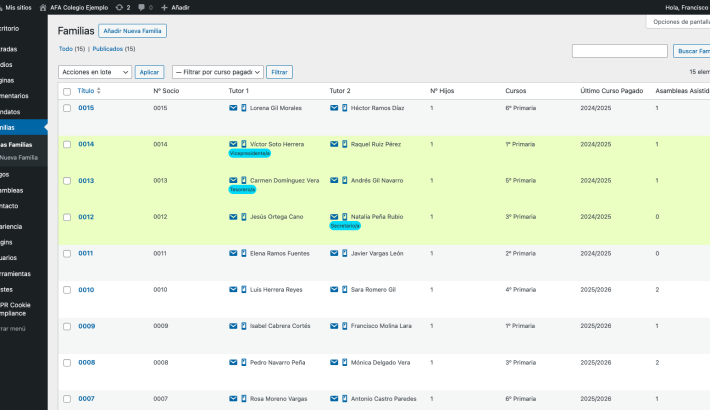Expand the 'Filtrar por curso pagado' dropdown
This screenshot has width=710, height=410.
[217, 72]
